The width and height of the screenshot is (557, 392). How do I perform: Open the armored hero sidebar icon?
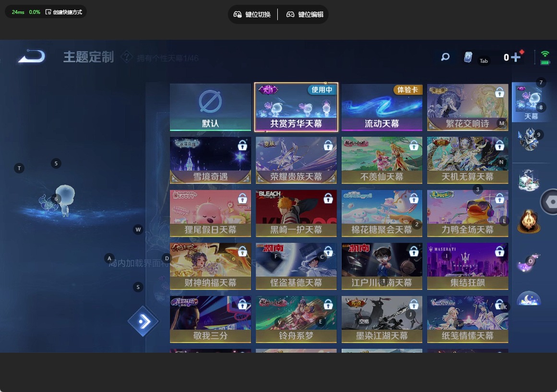tap(529, 139)
